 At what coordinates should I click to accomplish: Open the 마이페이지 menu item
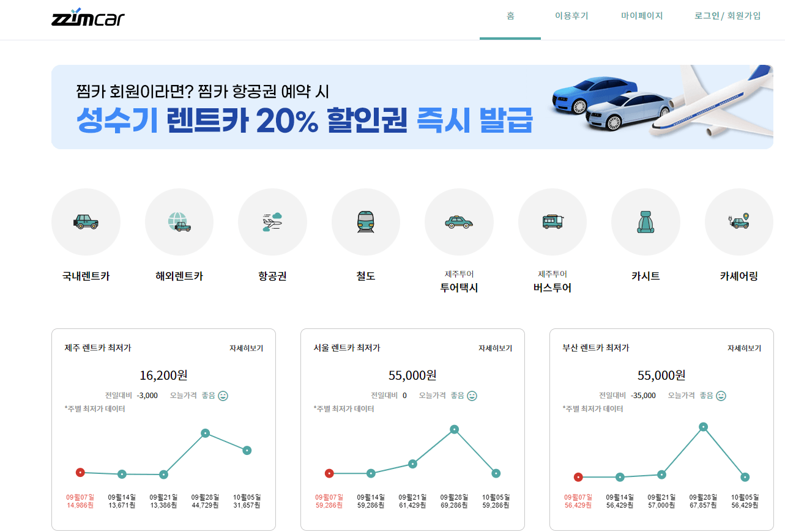click(x=641, y=17)
